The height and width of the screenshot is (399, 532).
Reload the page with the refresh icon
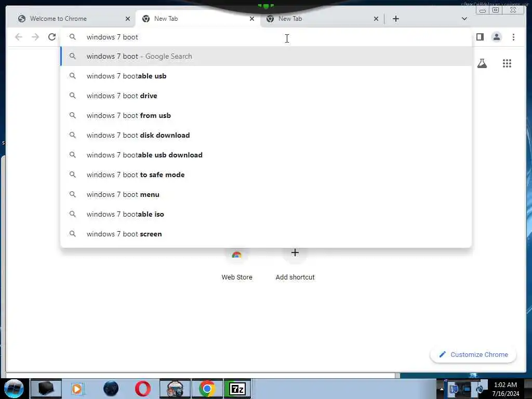pyautogui.click(x=51, y=37)
